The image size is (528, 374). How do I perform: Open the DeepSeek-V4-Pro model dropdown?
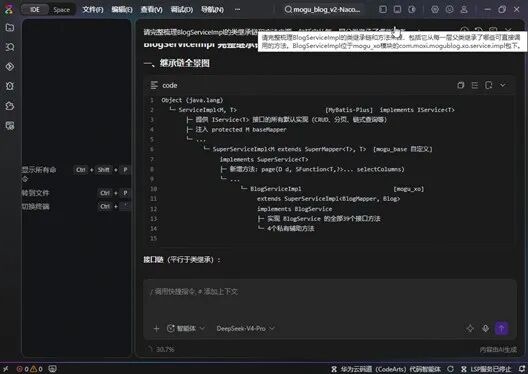click(x=245, y=329)
